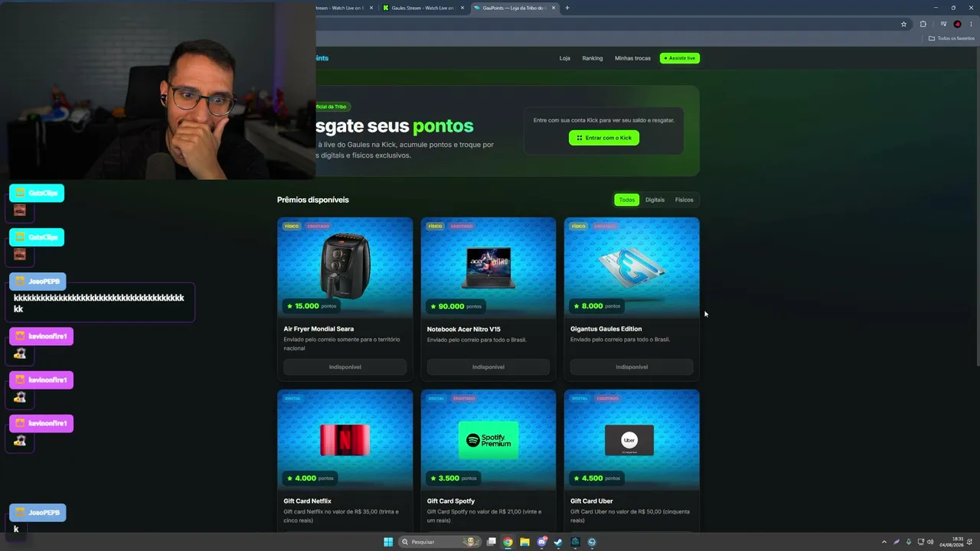Click the Uber gift card image

click(629, 440)
